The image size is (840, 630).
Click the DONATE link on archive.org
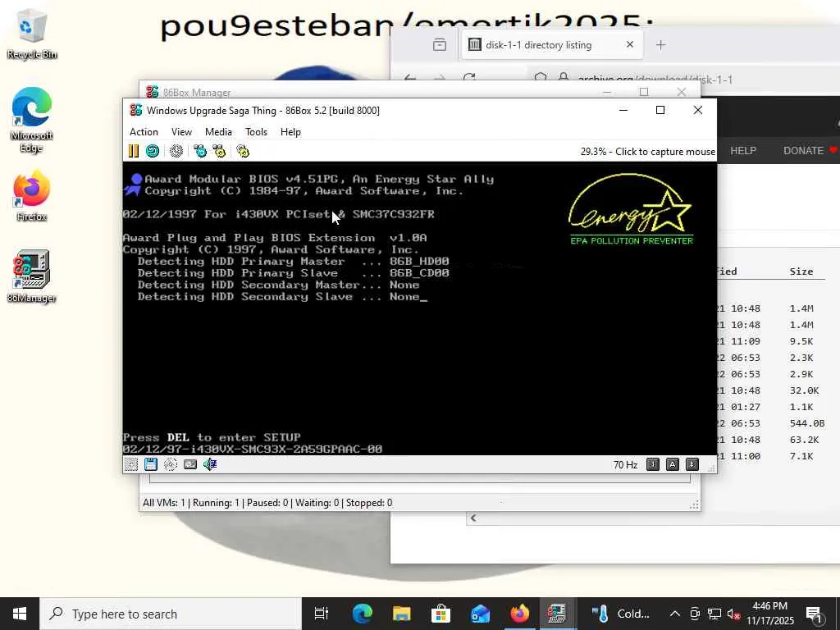click(x=804, y=151)
